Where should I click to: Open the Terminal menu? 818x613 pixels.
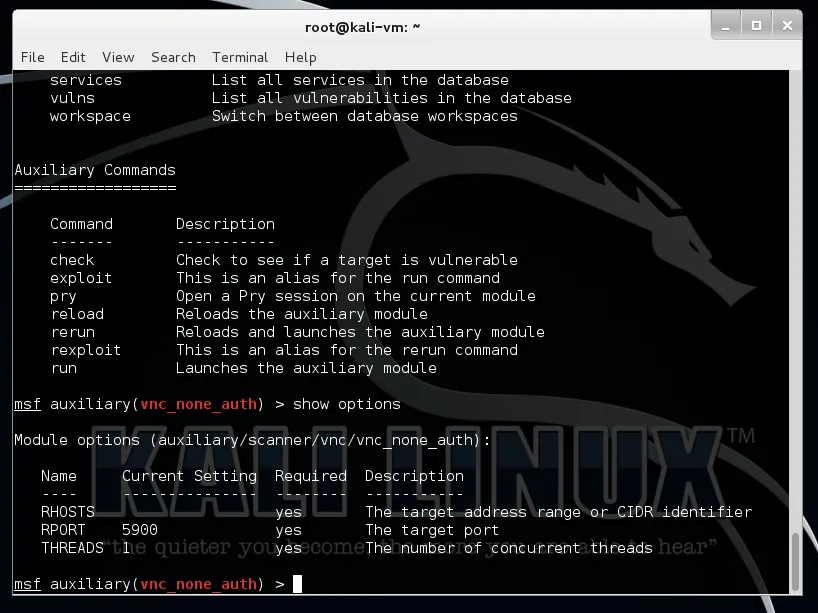(x=239, y=57)
